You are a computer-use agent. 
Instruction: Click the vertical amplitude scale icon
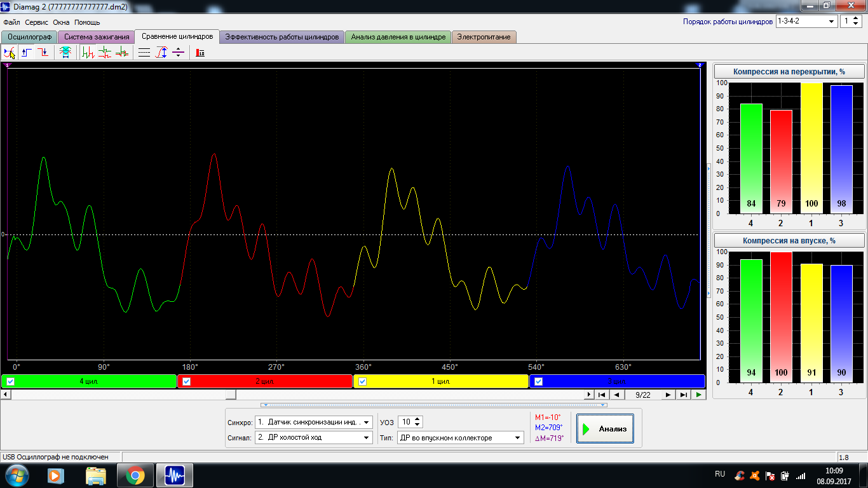(161, 53)
